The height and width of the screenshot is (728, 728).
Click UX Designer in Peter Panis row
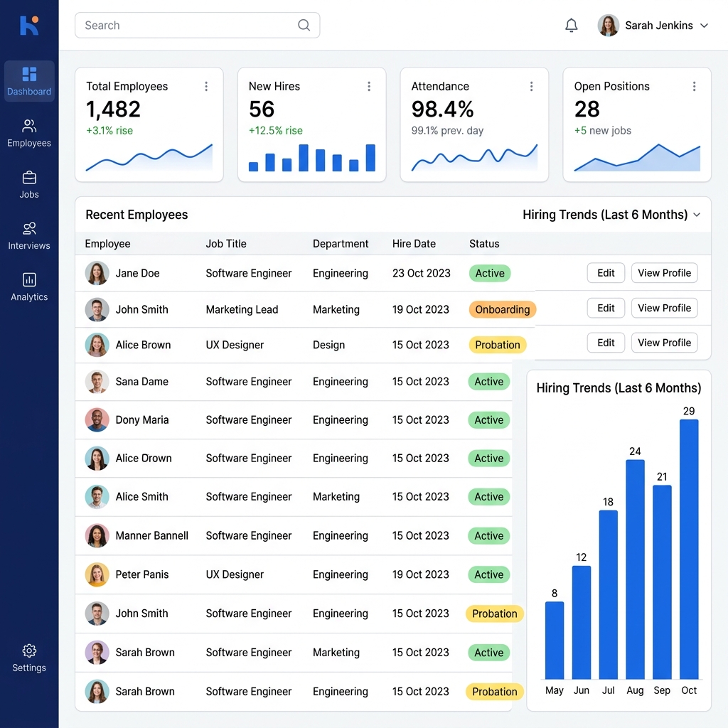(235, 574)
